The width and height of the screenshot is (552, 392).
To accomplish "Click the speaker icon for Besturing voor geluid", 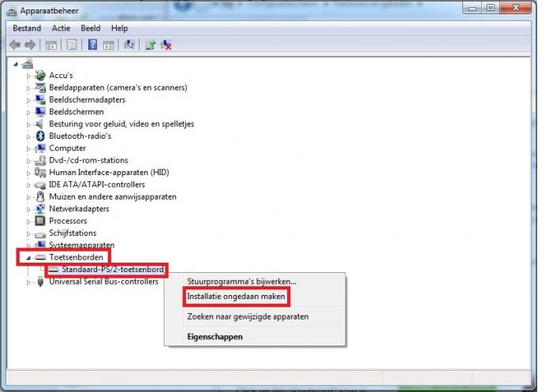I will click(x=39, y=124).
